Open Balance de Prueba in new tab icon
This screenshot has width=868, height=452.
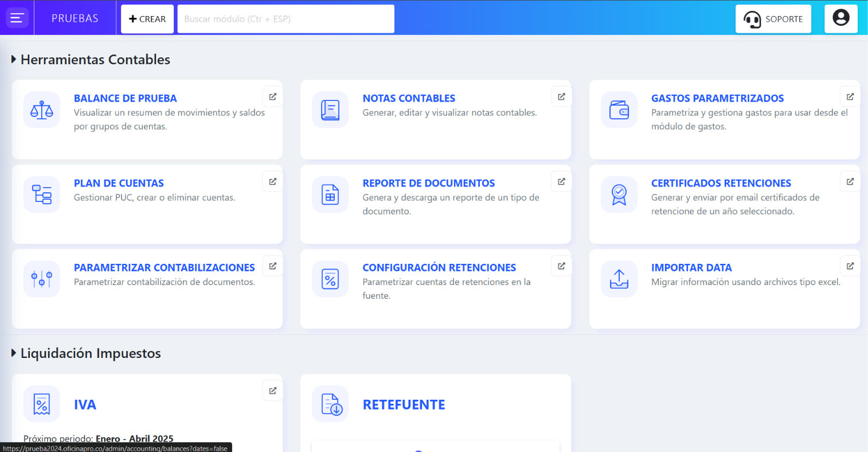pyautogui.click(x=273, y=96)
